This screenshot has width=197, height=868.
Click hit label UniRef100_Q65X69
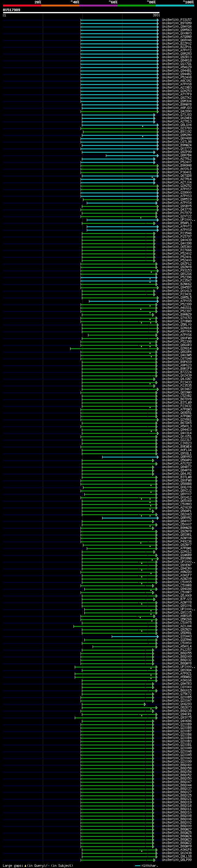point(176,501)
